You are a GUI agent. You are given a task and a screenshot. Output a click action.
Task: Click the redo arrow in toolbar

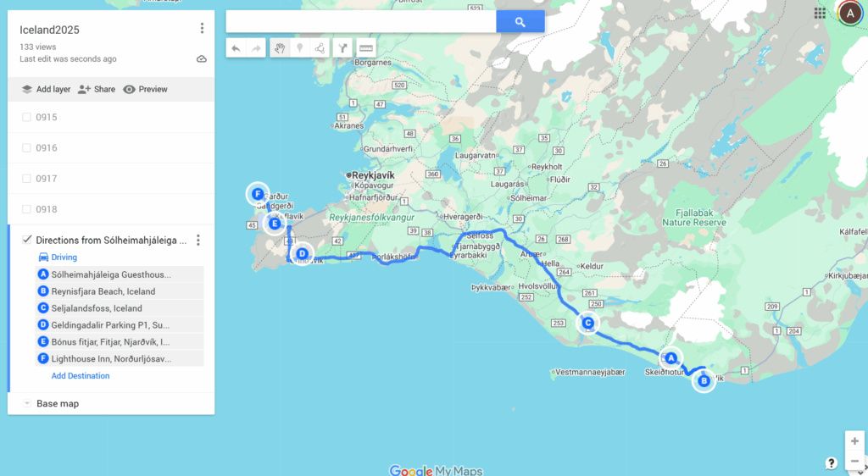256,48
